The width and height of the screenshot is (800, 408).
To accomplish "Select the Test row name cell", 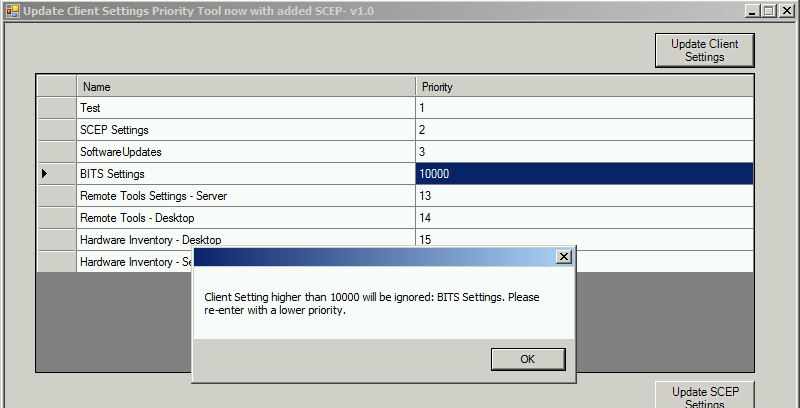I will pyautogui.click(x=245, y=108).
